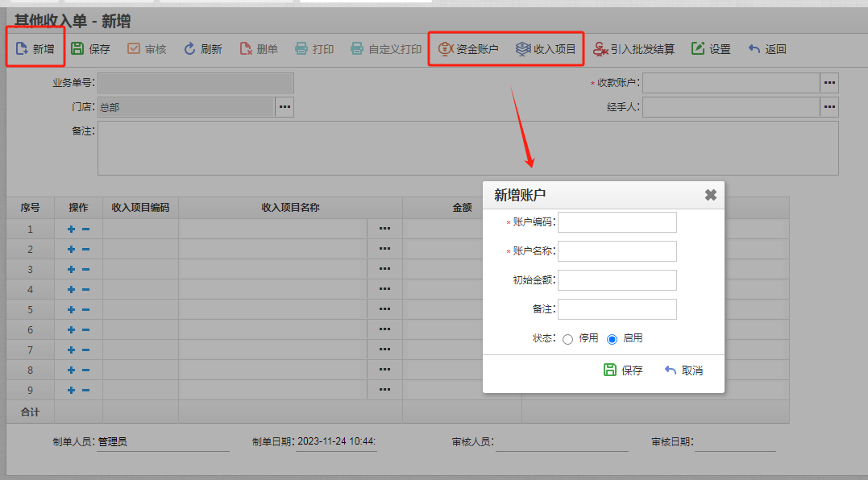Click the minus icon in row 6
The width and height of the screenshot is (868, 480).
(85, 329)
